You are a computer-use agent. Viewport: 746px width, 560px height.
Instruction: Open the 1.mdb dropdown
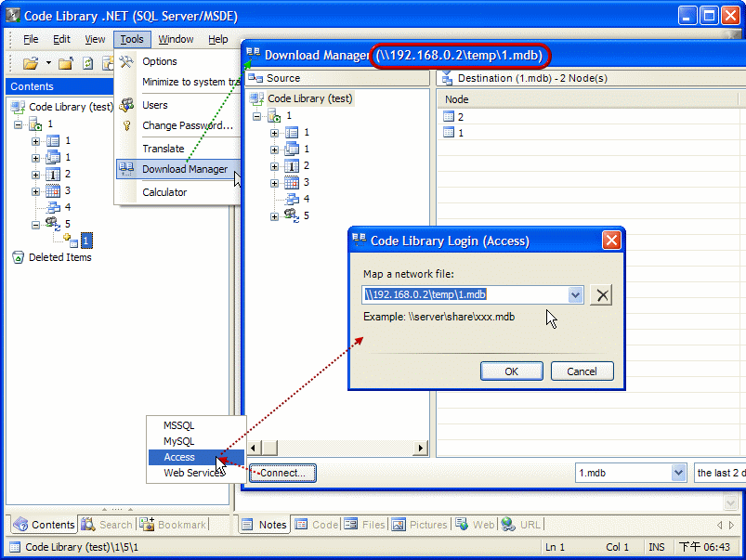point(678,473)
